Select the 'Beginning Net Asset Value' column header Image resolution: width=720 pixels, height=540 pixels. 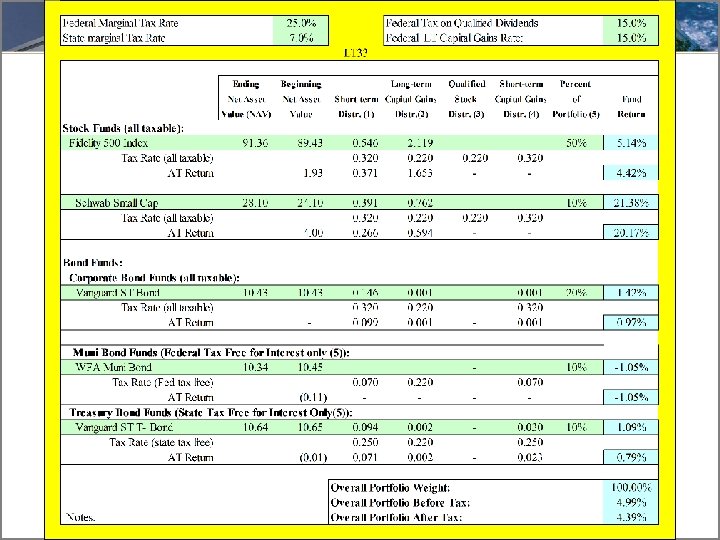pos(301,99)
